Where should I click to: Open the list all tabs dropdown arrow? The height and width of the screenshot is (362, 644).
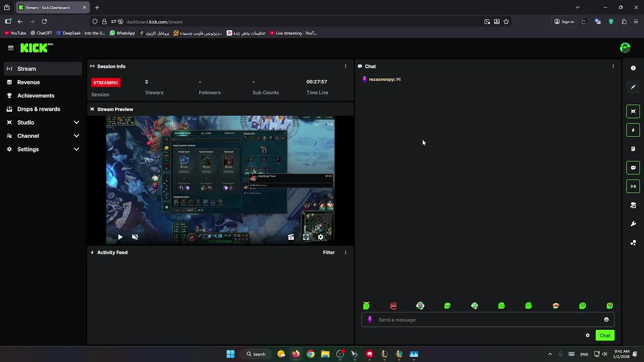pos(578,8)
